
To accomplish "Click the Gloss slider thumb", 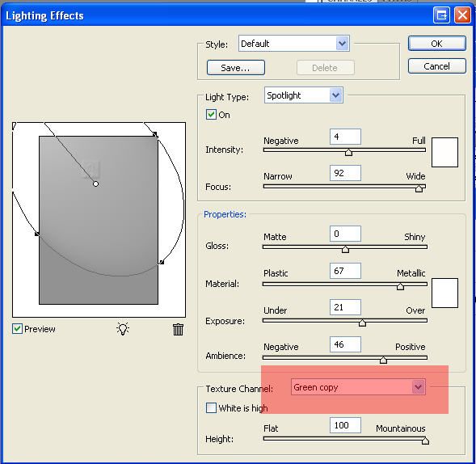I will [x=345, y=249].
